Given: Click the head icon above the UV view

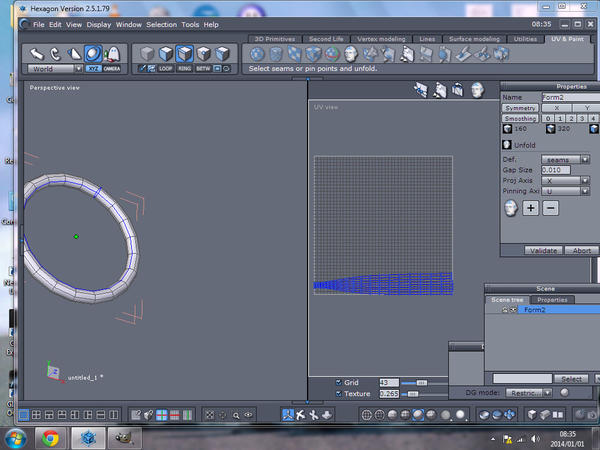Looking at the screenshot, I should (478, 91).
